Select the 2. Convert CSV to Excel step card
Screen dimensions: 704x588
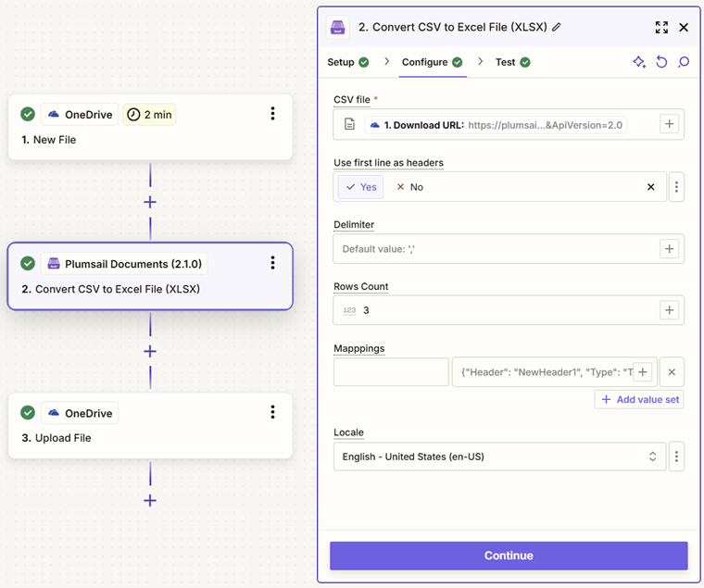[150, 276]
